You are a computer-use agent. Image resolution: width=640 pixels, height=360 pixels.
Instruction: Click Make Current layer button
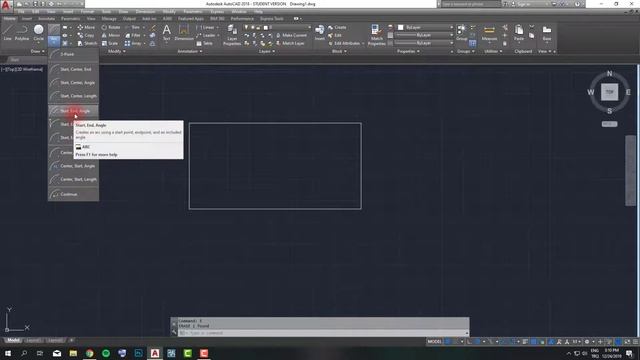[x=291, y=36]
